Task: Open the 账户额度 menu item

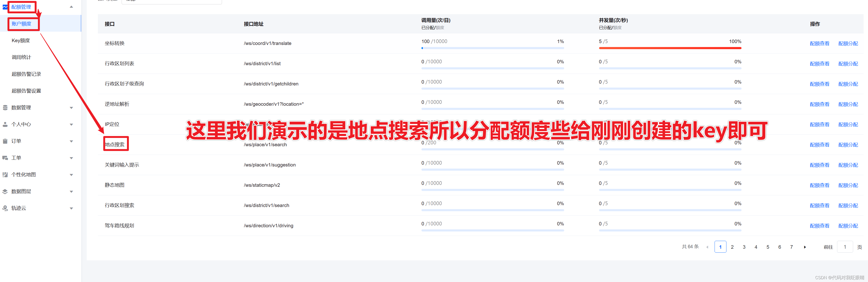Action: [22, 24]
